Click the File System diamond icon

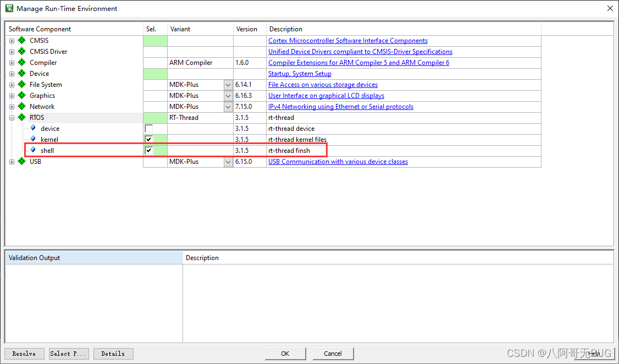click(21, 84)
